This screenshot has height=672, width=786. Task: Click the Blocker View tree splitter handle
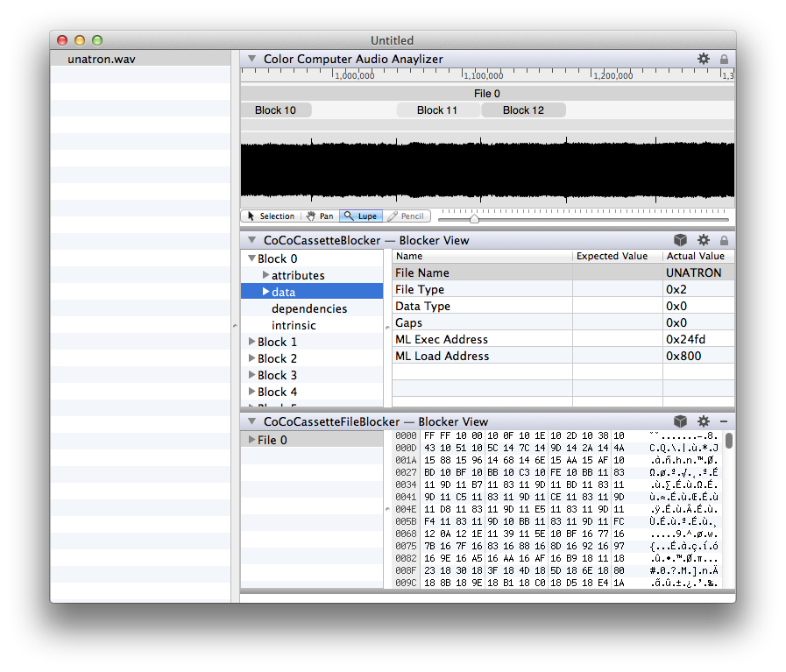coord(387,327)
